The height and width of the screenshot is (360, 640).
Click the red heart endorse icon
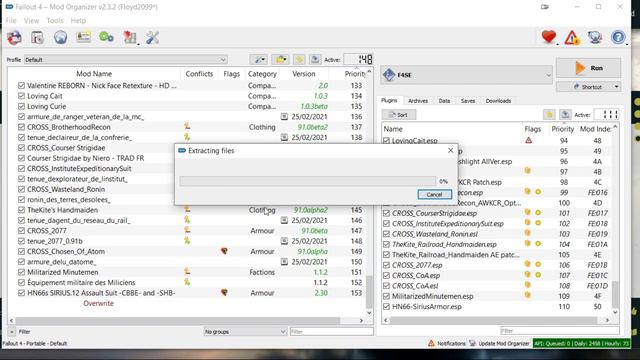coord(549,37)
